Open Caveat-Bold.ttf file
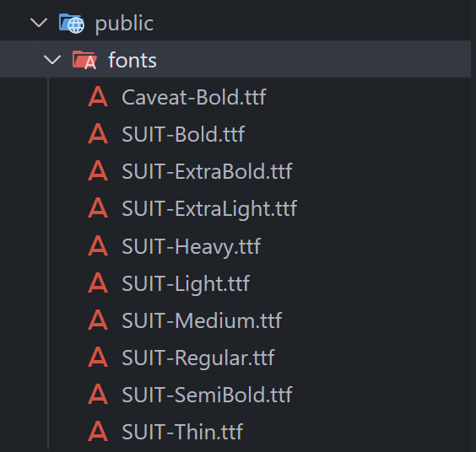The image size is (476, 452). point(193,97)
